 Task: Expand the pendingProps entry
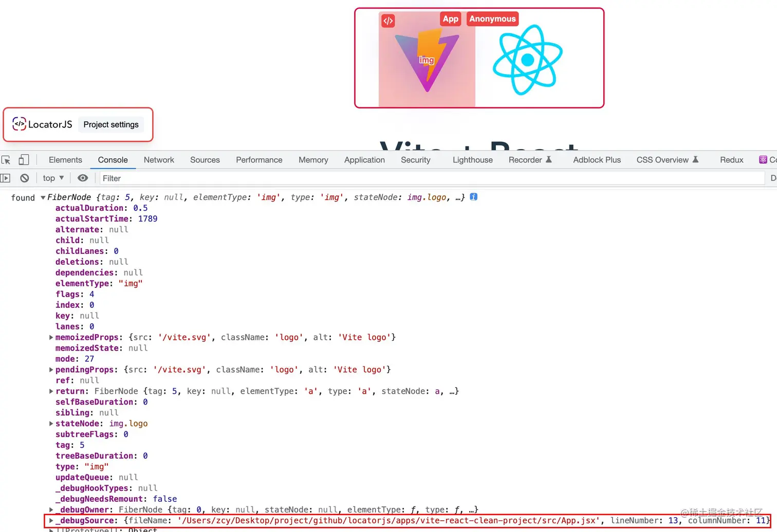[x=51, y=370]
